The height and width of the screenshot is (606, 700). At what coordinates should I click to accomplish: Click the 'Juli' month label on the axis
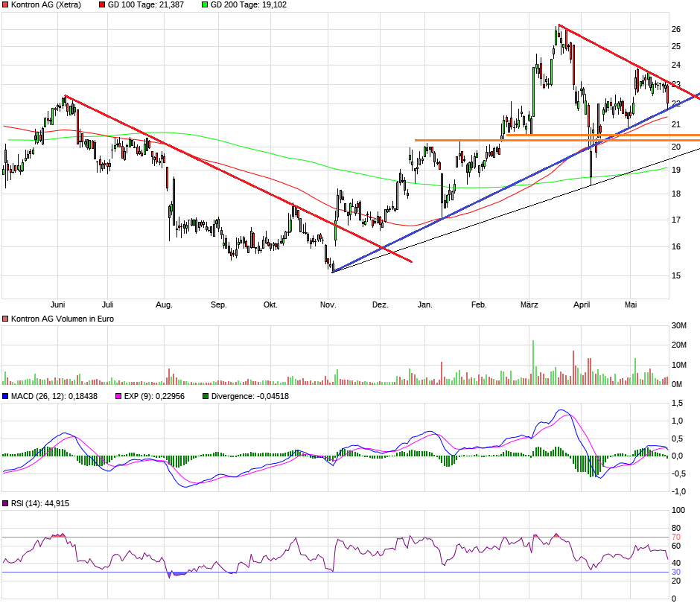pyautogui.click(x=107, y=304)
